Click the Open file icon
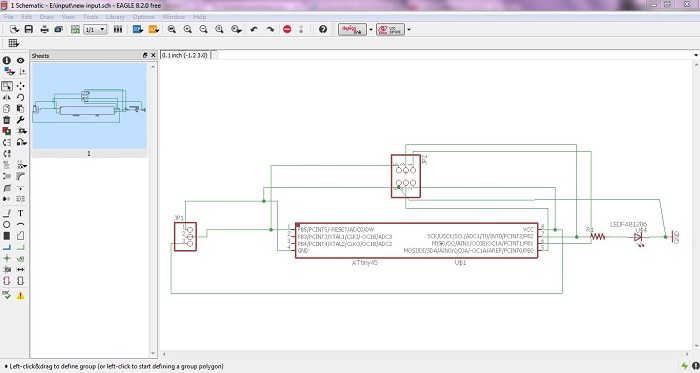The height and width of the screenshot is (373, 700). (14, 29)
